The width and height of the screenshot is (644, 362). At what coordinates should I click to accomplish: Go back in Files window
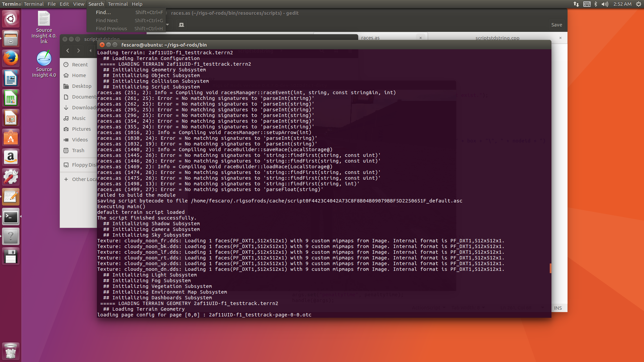pos(68,51)
